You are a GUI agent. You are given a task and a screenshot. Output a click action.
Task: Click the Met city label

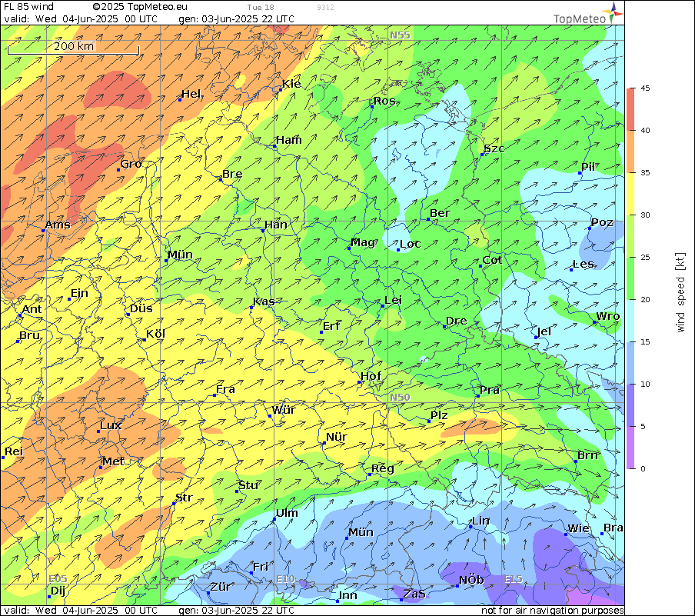pos(114,461)
